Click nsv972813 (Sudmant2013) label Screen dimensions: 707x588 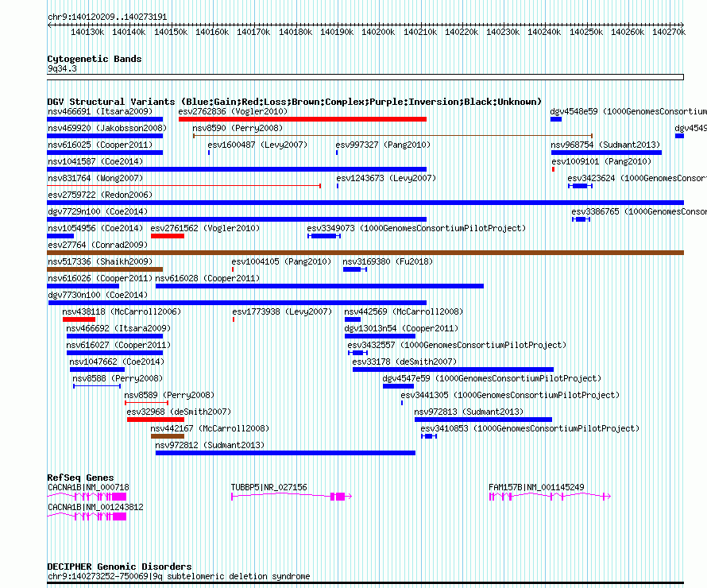(469, 412)
